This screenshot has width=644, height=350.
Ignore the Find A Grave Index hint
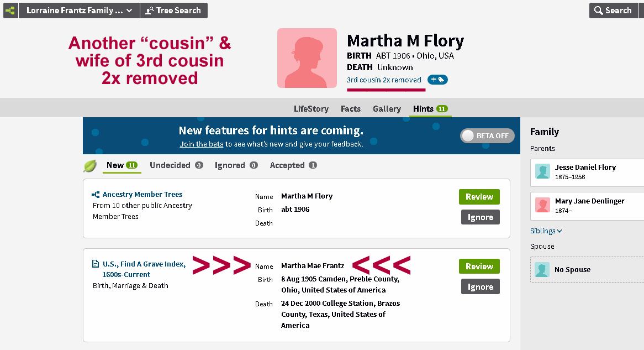480,286
